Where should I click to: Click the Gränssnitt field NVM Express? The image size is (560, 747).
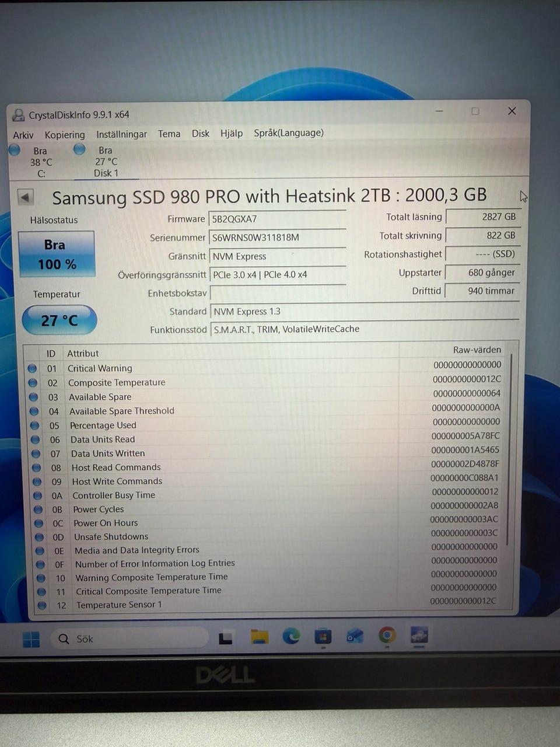[277, 256]
